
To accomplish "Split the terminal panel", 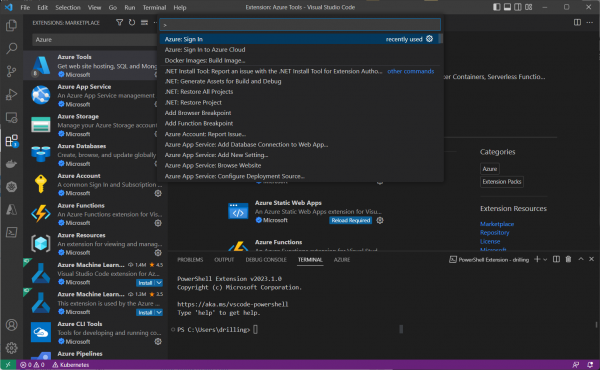I will click(556, 259).
